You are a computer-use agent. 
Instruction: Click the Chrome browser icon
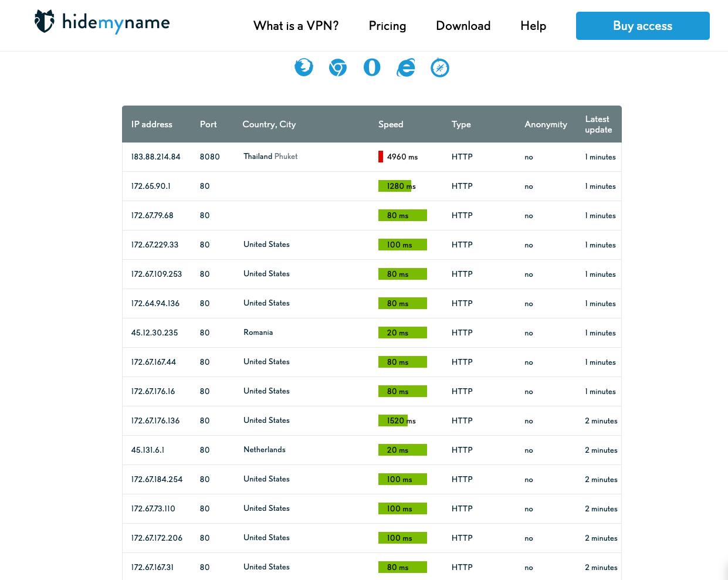tap(337, 67)
